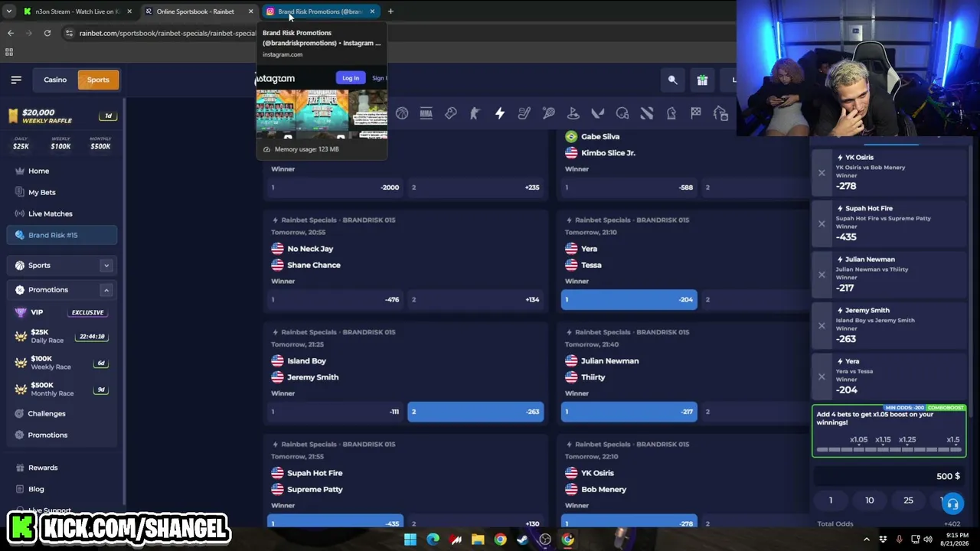Screen dimensions: 980x551
Task: Open a new browser tab
Action: (390, 11)
